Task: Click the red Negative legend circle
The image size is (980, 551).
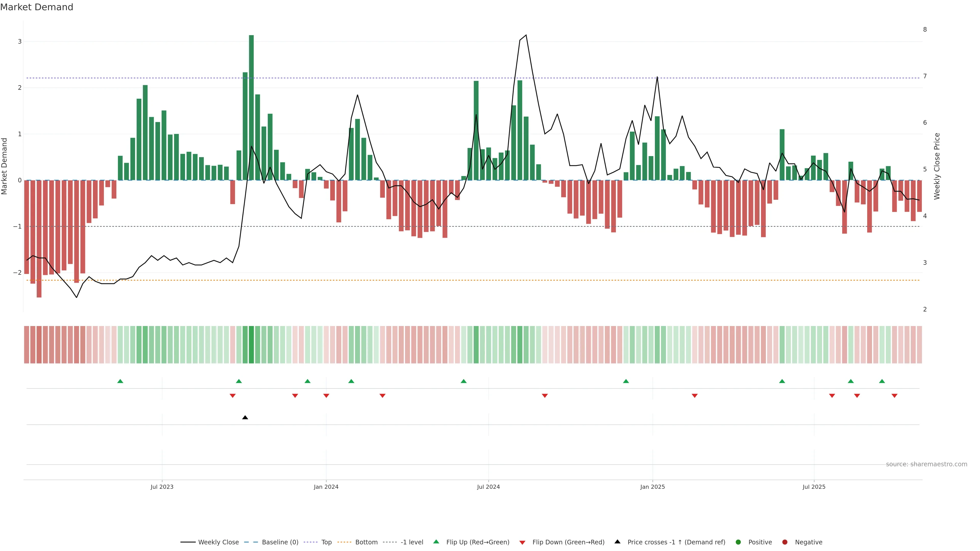Action: coord(785,542)
